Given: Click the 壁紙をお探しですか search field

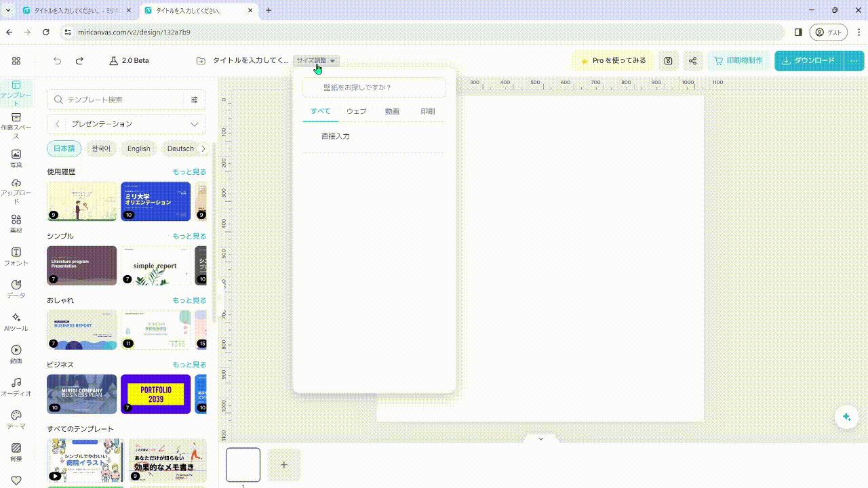Looking at the screenshot, I should (374, 87).
